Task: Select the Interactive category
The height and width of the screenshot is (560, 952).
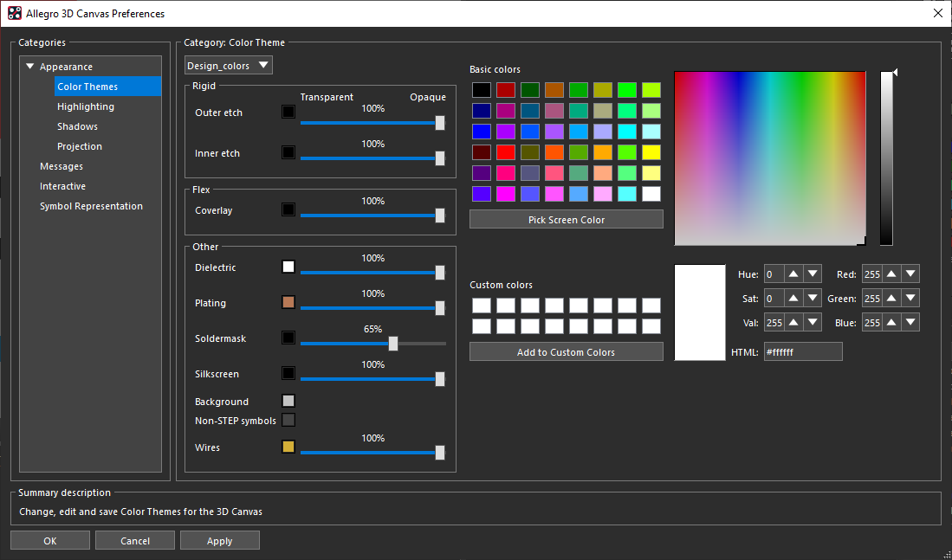Action: (62, 186)
